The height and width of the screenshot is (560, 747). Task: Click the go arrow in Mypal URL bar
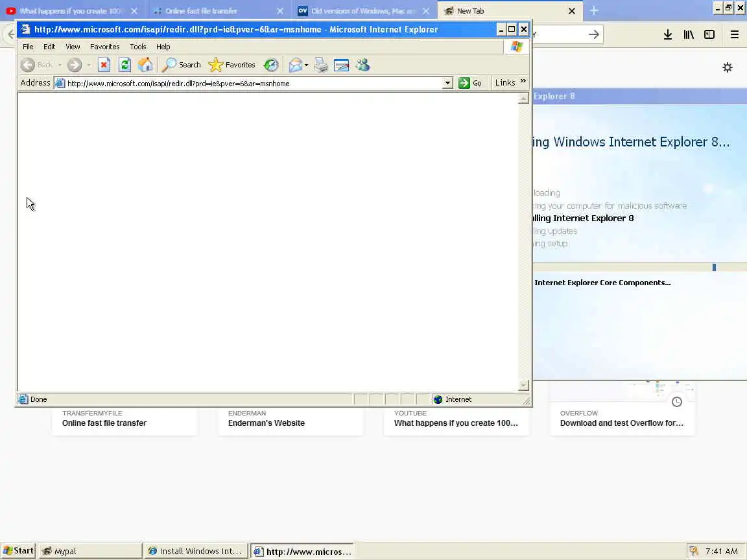593,34
